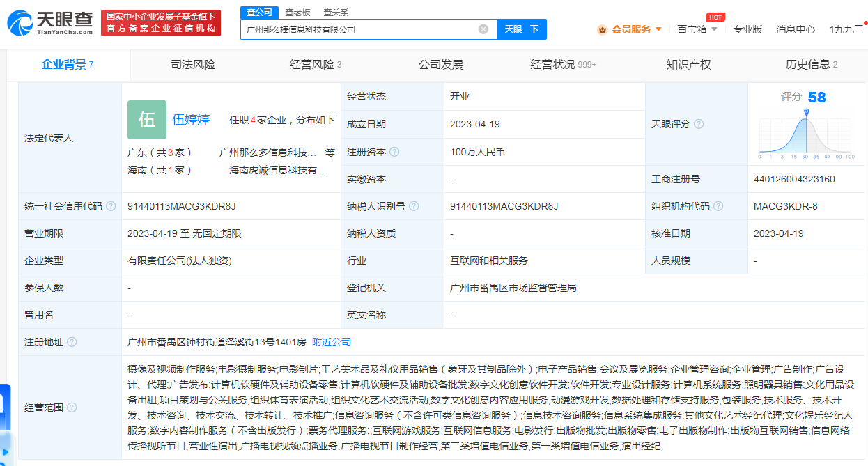
Task: Open 伍婷婷 legal representative profile
Action: [191, 120]
